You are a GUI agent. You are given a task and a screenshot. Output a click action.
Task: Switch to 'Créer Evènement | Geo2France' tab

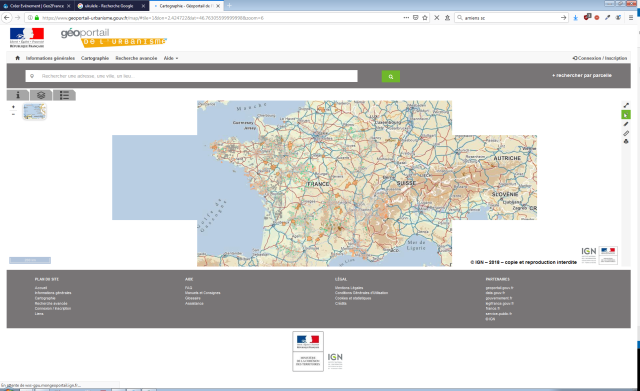pyautogui.click(x=36, y=6)
